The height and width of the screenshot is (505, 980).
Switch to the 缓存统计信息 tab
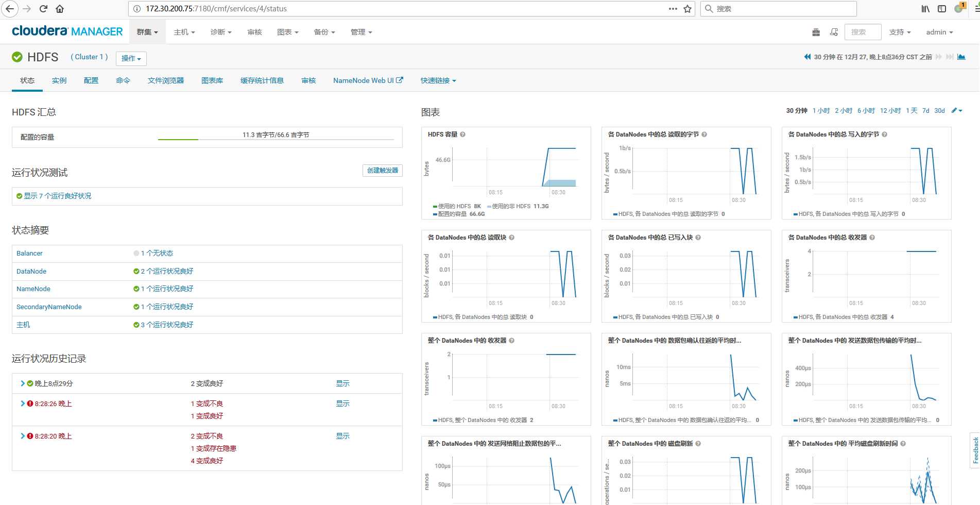point(262,80)
